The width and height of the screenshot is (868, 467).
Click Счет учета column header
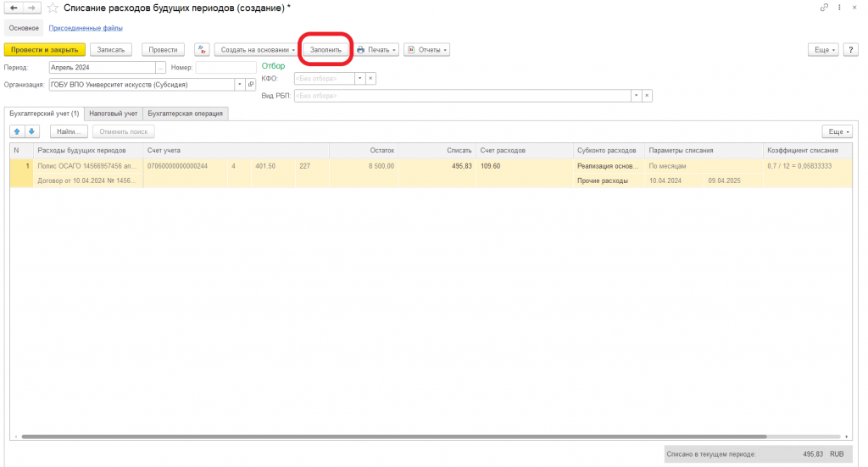(236, 151)
